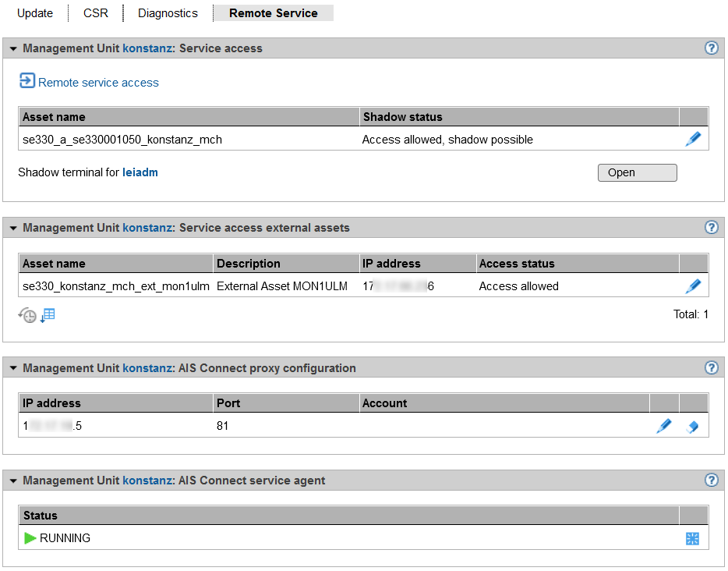Open help for Service access section
The height and width of the screenshot is (571, 728).
711,48
